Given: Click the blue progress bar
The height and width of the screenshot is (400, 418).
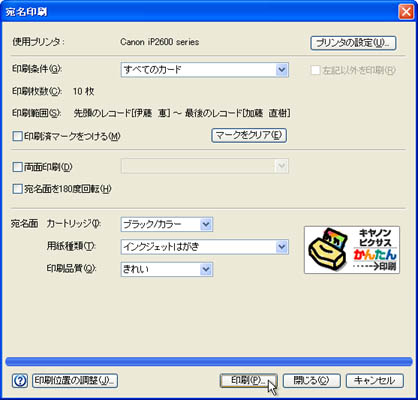Looking at the screenshot, I should click(x=209, y=362).
